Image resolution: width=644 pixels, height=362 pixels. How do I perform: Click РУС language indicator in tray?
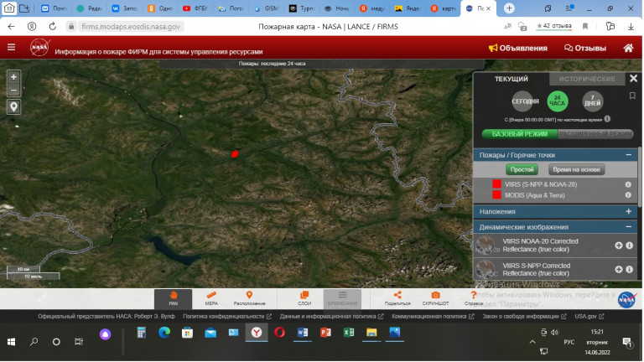click(569, 342)
